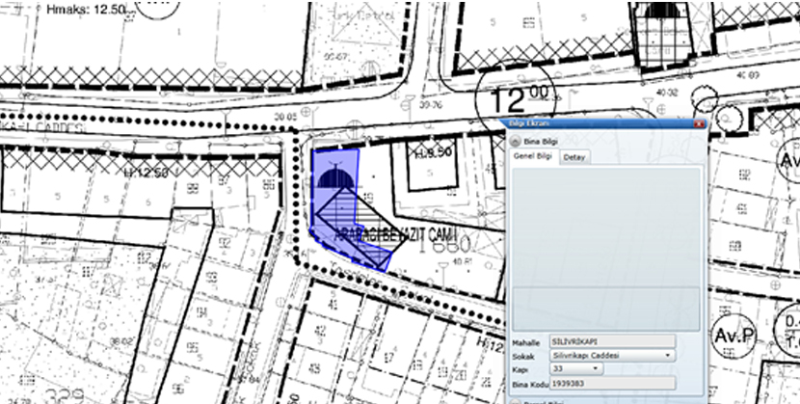
Task: Switch to the Detay tab
Action: point(574,157)
